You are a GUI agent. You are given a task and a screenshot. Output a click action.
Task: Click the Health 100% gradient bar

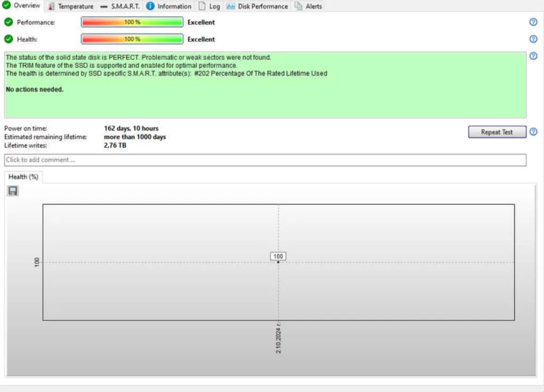pyautogui.click(x=132, y=39)
